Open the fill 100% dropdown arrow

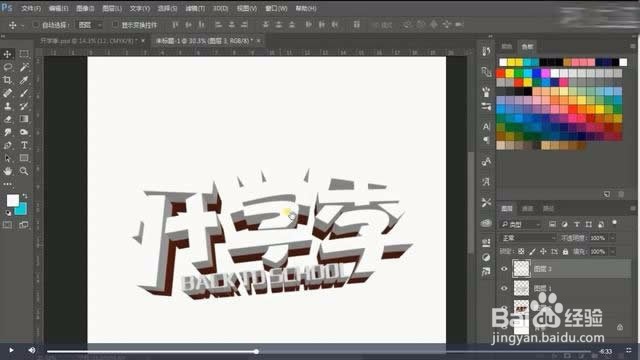tap(613, 251)
